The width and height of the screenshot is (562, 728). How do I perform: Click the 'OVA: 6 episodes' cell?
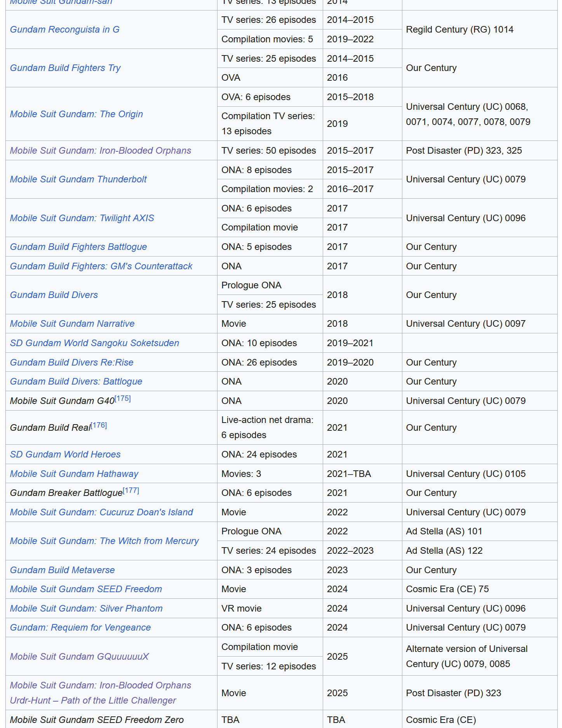[x=270, y=97]
